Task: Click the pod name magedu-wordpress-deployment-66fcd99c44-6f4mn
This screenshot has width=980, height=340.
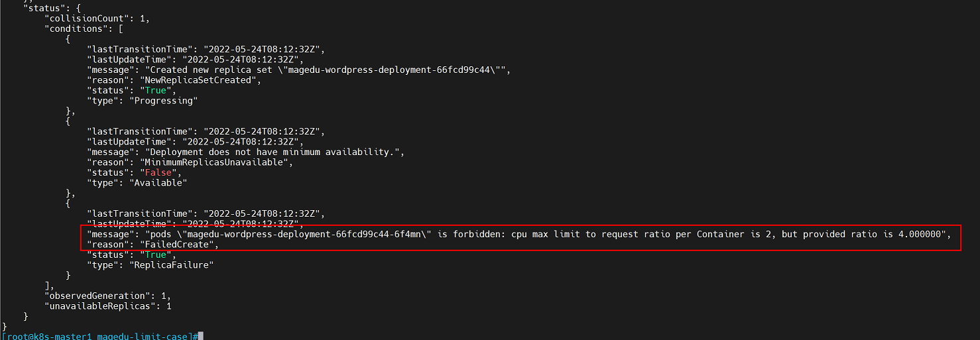Action: coord(304,235)
